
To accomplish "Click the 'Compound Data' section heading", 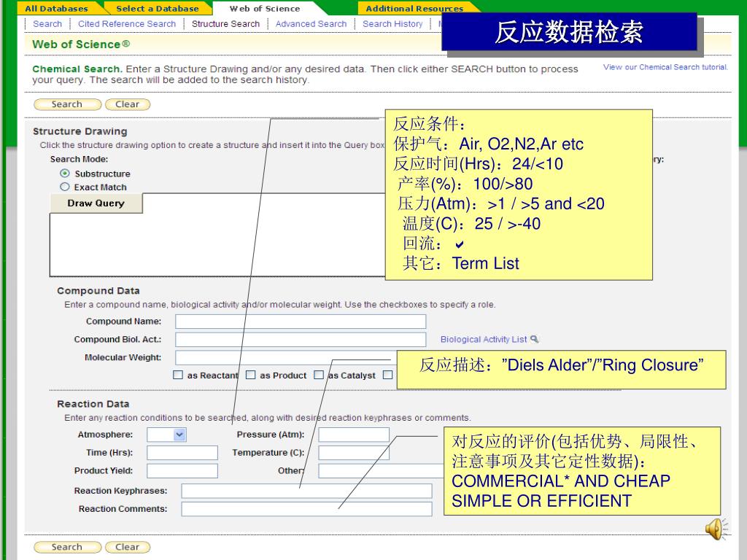I will click(x=98, y=290).
